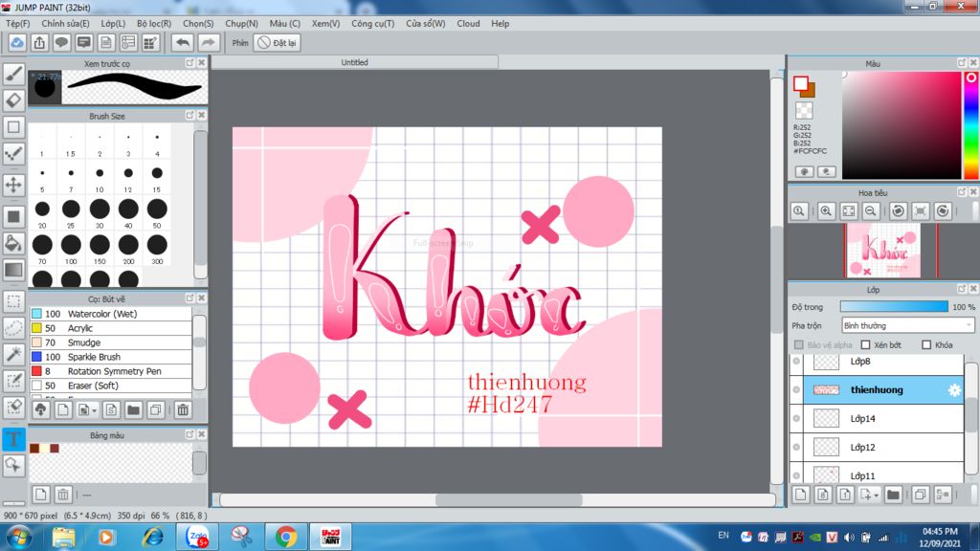Delete brush with trash icon in brush panel
Viewport: 980px width, 551px height.
[x=183, y=409]
